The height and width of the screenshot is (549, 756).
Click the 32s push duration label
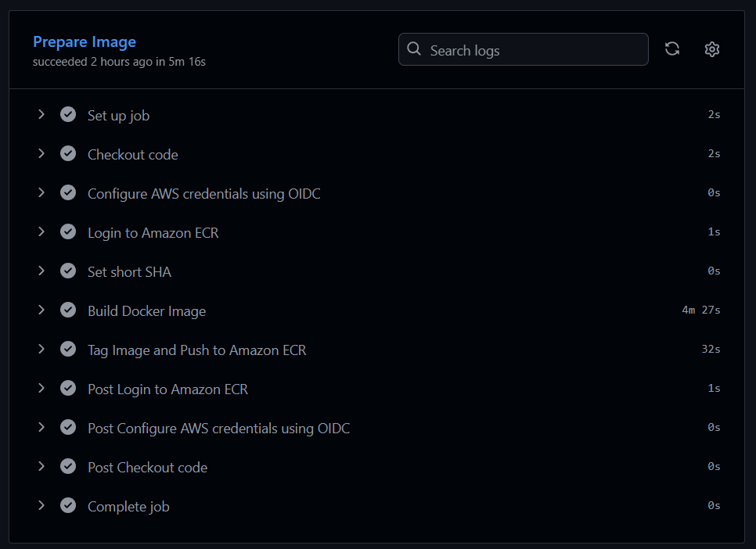pyautogui.click(x=711, y=350)
